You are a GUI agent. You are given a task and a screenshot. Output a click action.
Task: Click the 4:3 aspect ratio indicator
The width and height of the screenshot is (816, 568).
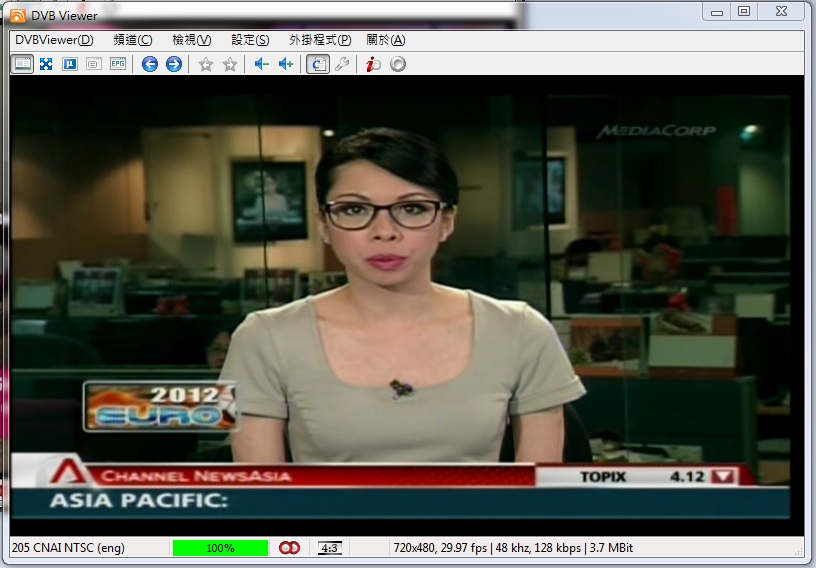329,548
